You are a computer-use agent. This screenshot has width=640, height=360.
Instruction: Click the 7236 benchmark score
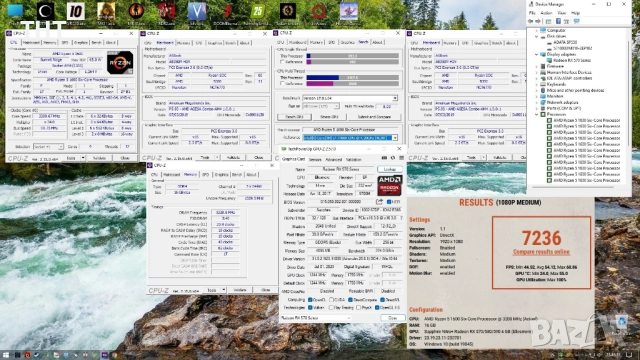541,238
